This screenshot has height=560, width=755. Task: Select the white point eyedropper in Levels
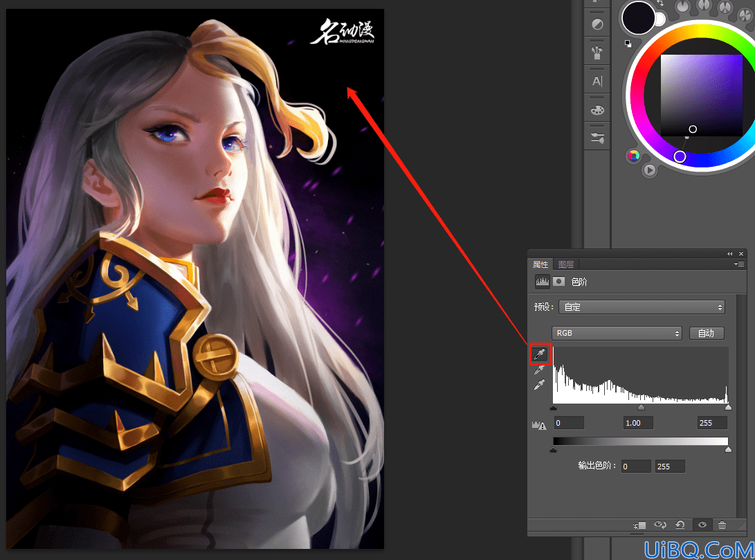[x=539, y=384]
